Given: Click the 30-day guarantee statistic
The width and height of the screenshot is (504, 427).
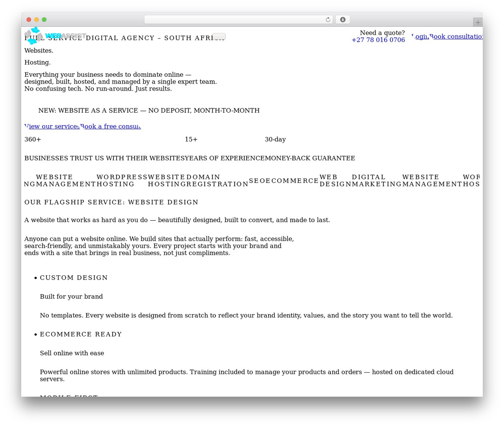Looking at the screenshot, I should coord(275,139).
